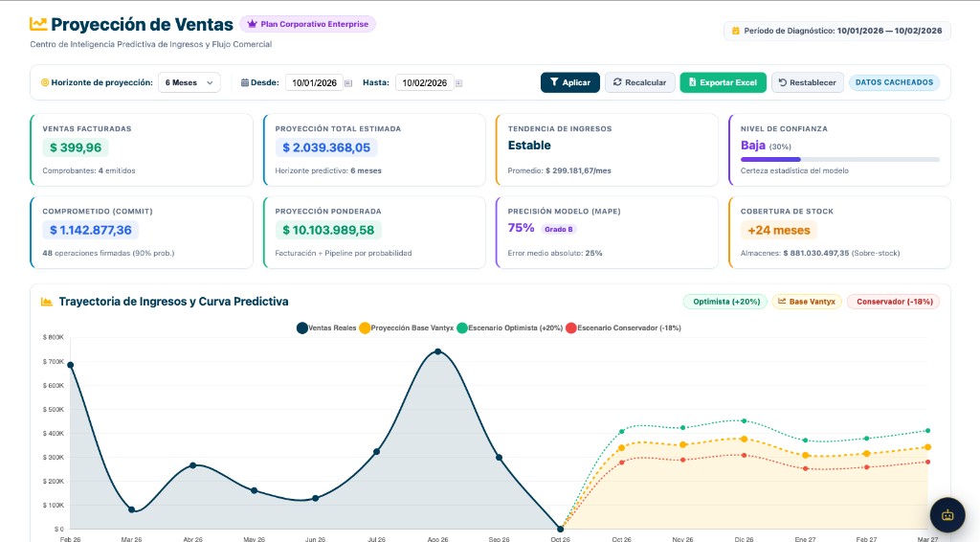980x542 pixels.
Task: Toggle Escenario Optimista (+20%) legend series
Action: (510, 328)
